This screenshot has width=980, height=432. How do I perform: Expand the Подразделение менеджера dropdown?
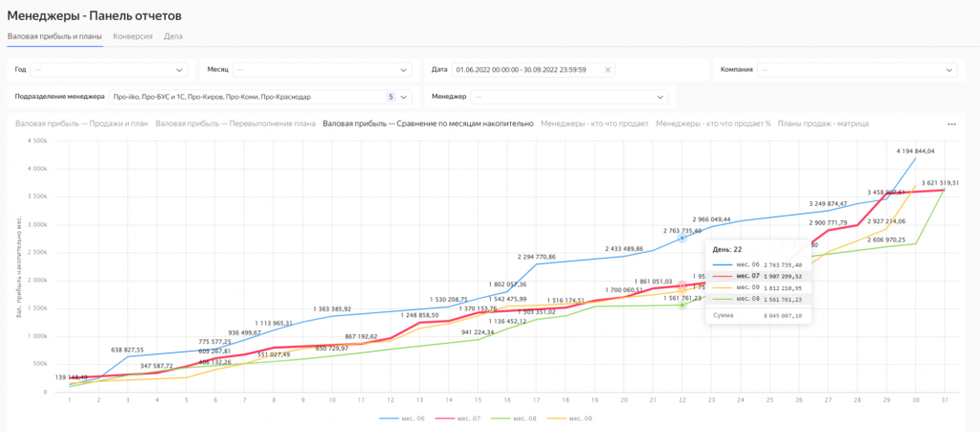click(404, 97)
